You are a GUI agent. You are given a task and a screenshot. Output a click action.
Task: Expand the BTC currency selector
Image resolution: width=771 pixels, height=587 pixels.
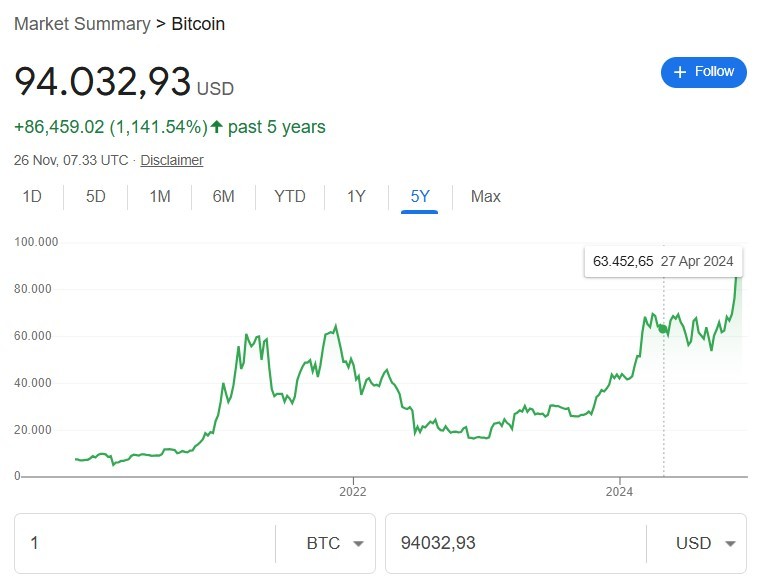pos(323,544)
